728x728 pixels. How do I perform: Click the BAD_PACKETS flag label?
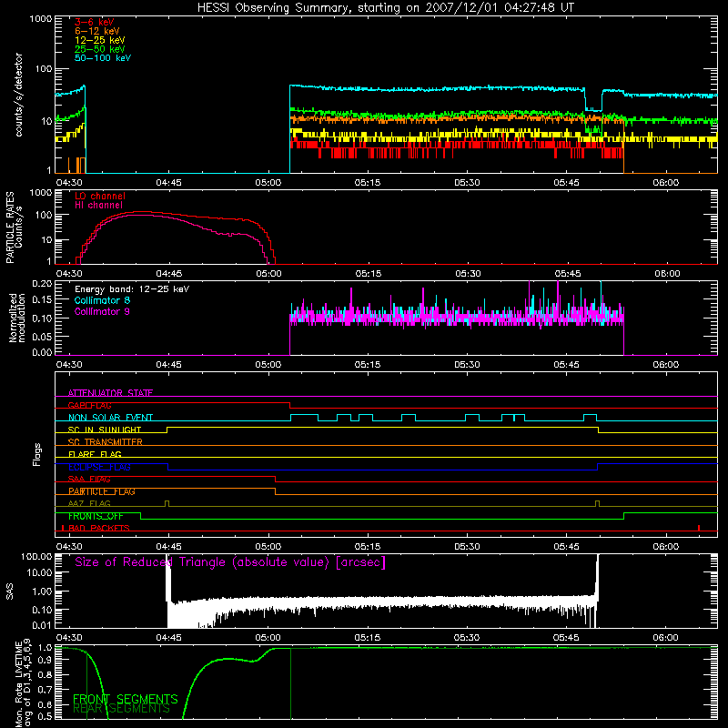click(x=98, y=528)
